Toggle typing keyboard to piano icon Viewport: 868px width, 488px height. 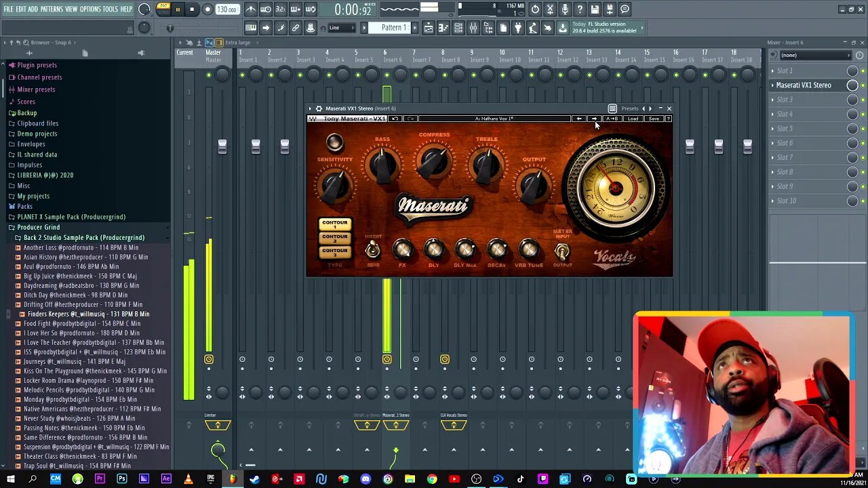pyautogui.click(x=251, y=28)
